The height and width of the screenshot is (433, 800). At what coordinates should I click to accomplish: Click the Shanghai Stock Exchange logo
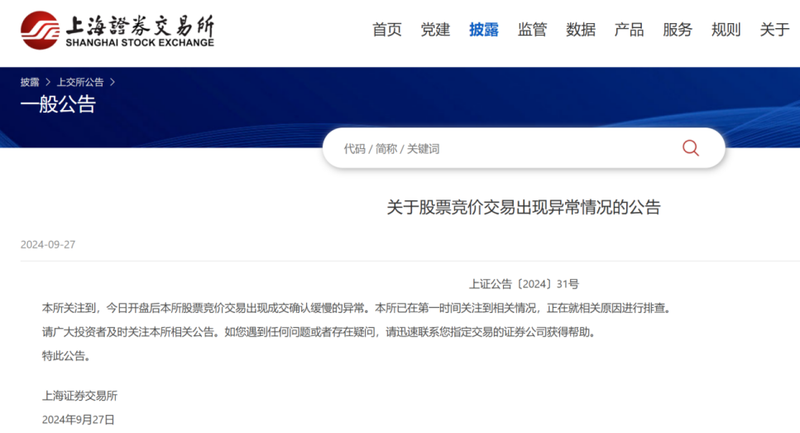coord(117,31)
